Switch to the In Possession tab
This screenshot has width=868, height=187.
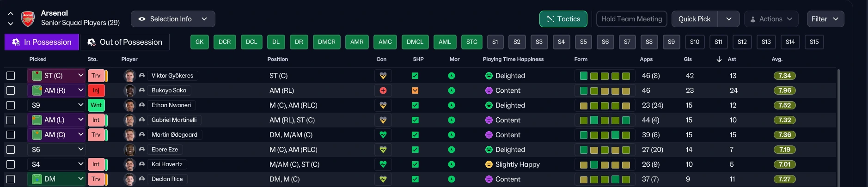42,42
